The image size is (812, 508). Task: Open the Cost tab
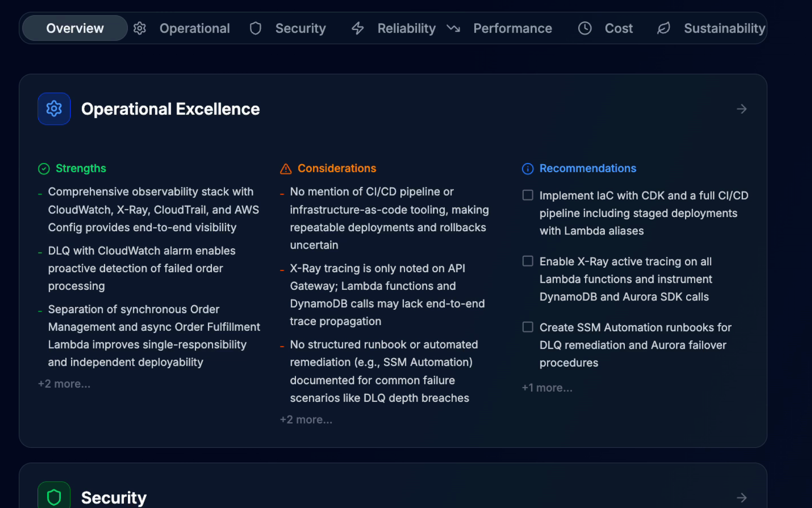[619, 28]
